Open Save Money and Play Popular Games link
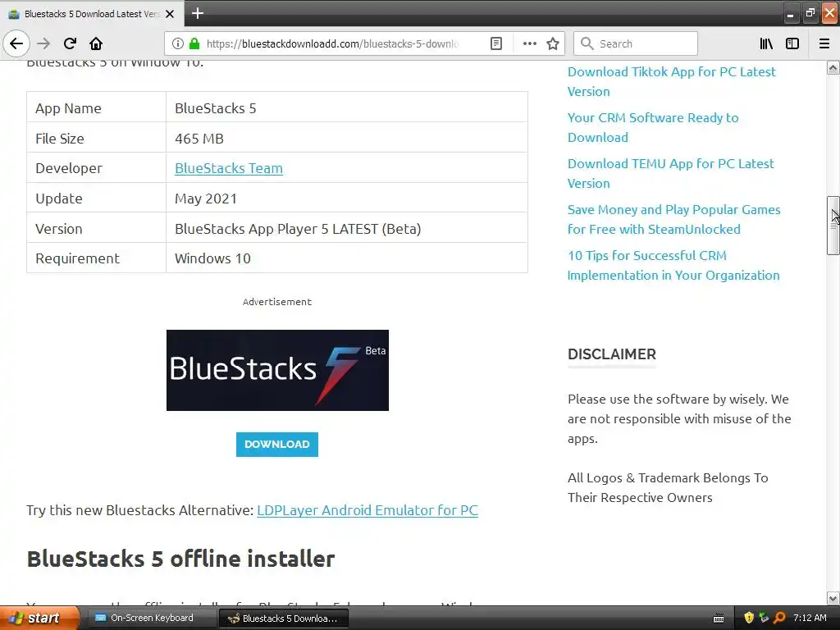 pyautogui.click(x=674, y=220)
